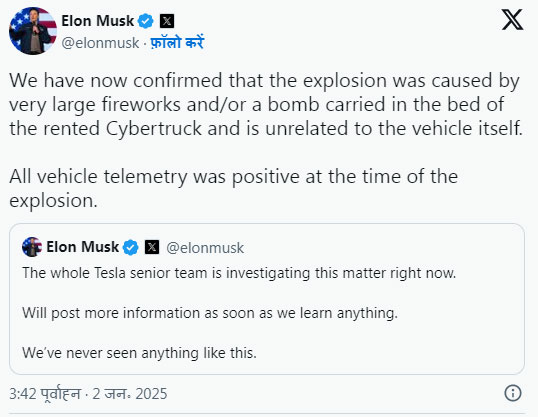The width and height of the screenshot is (538, 417).
Task: Click the X affiliation badge in quoted tweet
Action: (152, 247)
